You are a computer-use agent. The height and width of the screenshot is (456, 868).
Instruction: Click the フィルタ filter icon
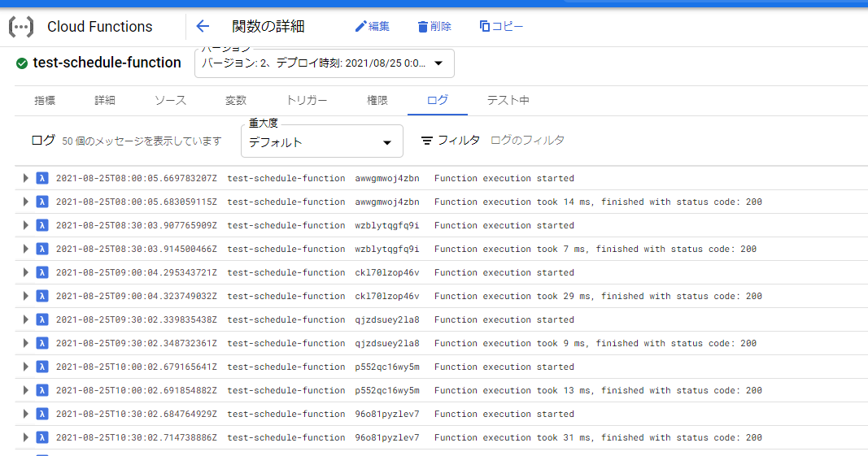pyautogui.click(x=426, y=141)
